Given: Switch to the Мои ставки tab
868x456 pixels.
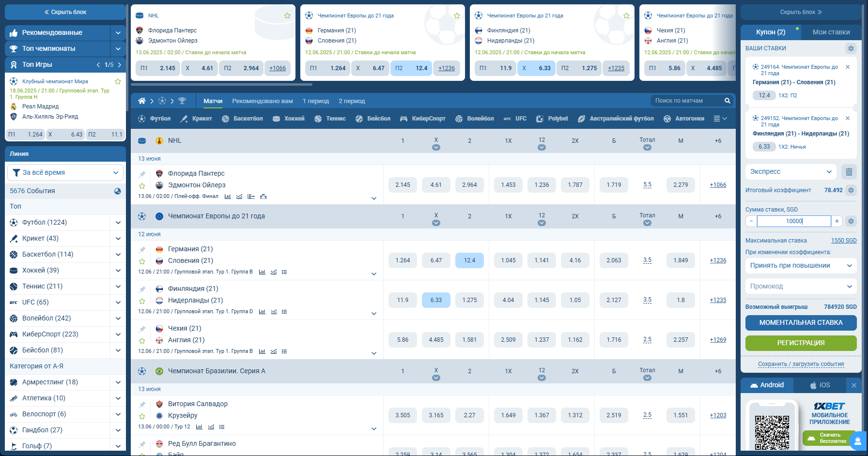Looking at the screenshot, I should coord(831,32).
